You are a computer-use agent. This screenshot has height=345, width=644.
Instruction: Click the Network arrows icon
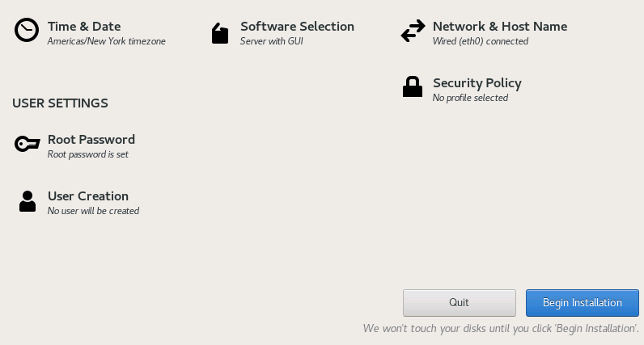pyautogui.click(x=413, y=32)
